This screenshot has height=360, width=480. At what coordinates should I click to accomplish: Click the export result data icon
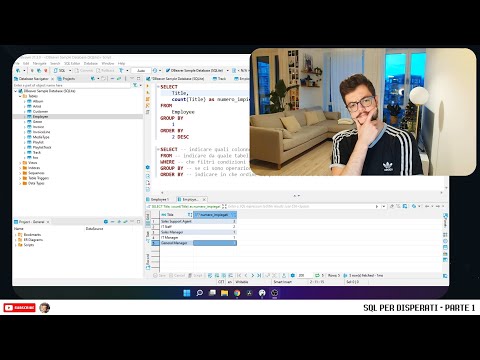[x=284, y=276]
